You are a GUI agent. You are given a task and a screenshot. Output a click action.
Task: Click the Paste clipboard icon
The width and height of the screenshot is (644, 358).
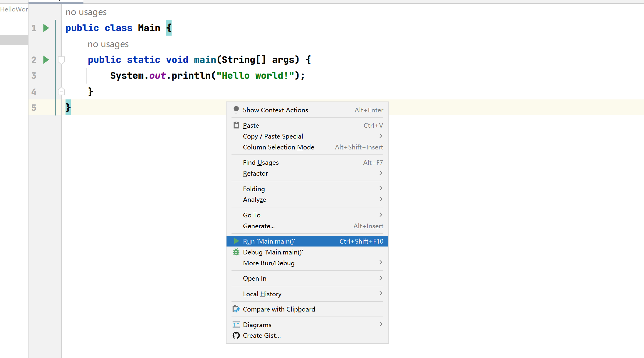click(235, 125)
